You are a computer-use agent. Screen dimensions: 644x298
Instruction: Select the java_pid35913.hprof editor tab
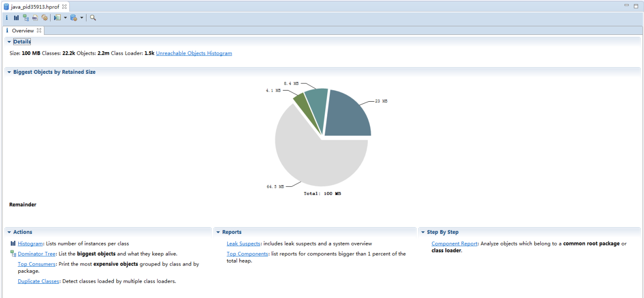coord(35,6)
